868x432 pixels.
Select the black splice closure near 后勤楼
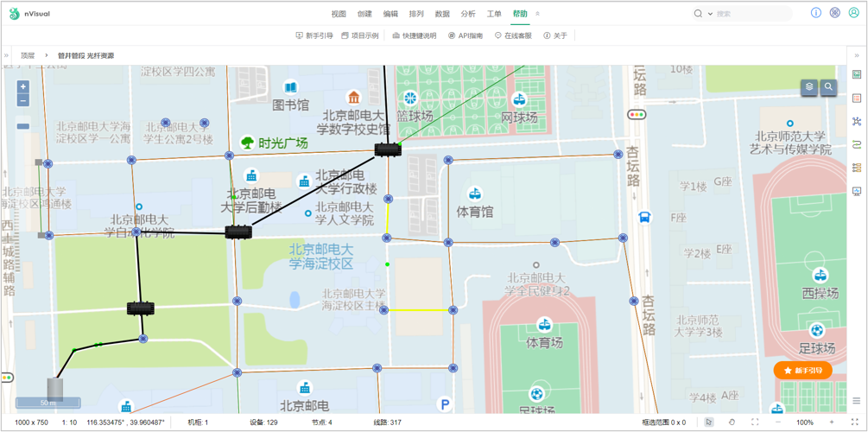(x=238, y=232)
